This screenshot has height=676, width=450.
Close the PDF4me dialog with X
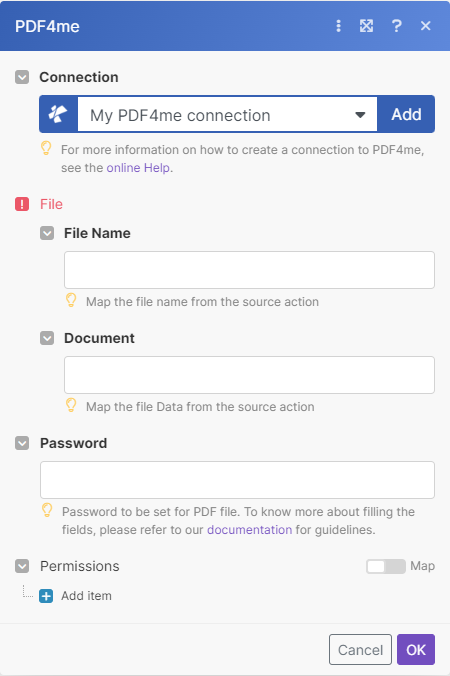pyautogui.click(x=425, y=26)
